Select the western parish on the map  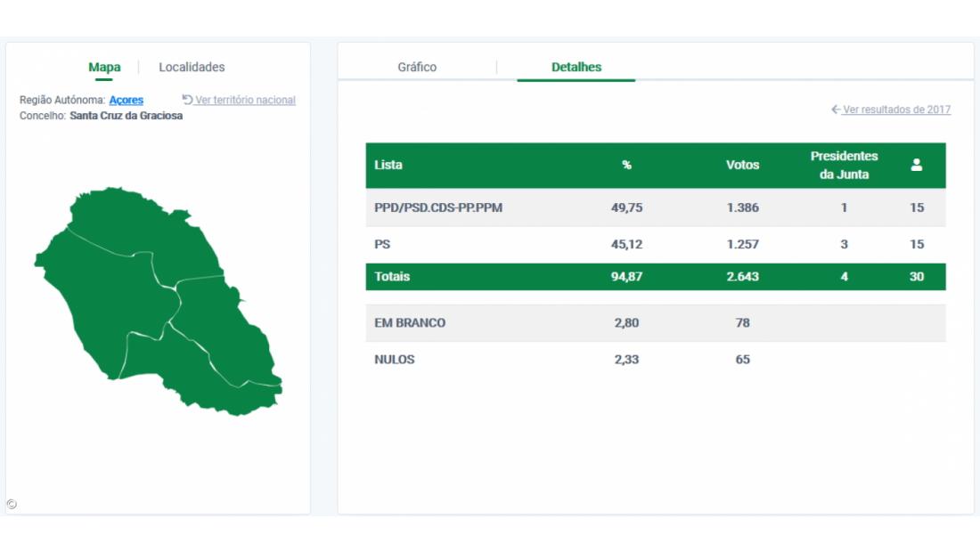[98, 285]
